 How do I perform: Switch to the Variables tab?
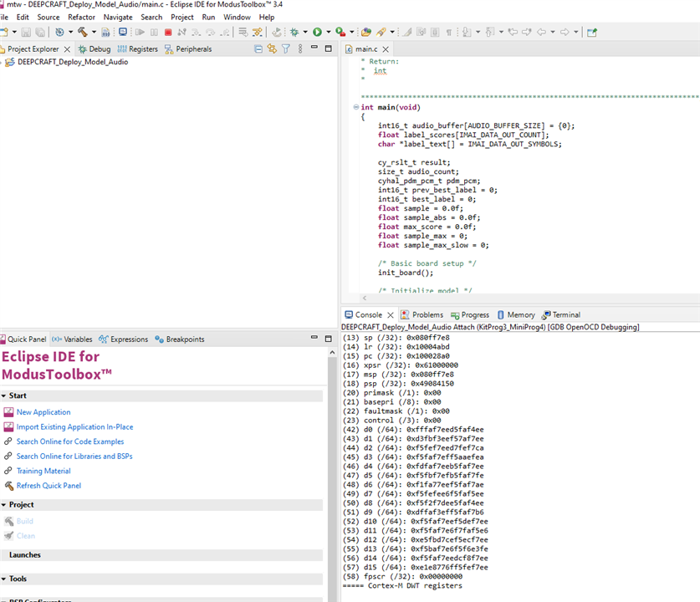72,339
